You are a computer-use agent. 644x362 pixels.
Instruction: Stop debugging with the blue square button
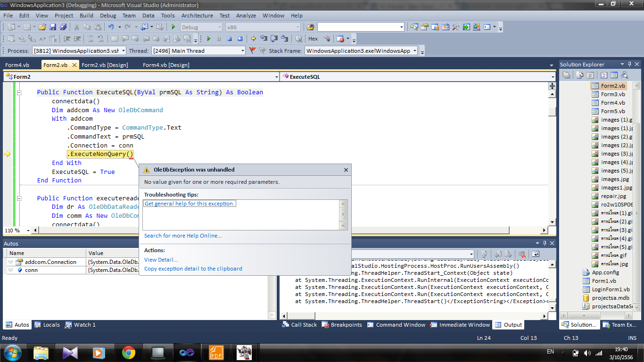230,39
